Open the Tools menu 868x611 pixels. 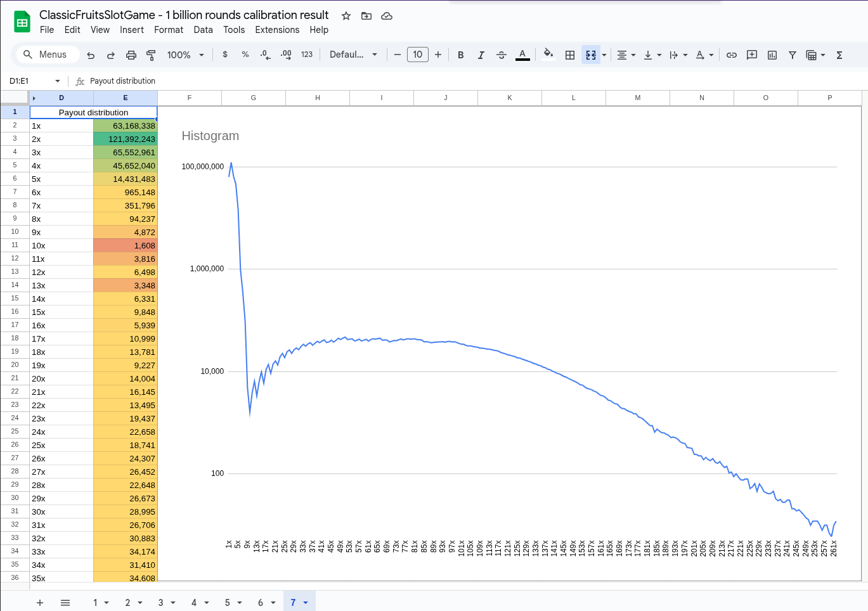[234, 30]
